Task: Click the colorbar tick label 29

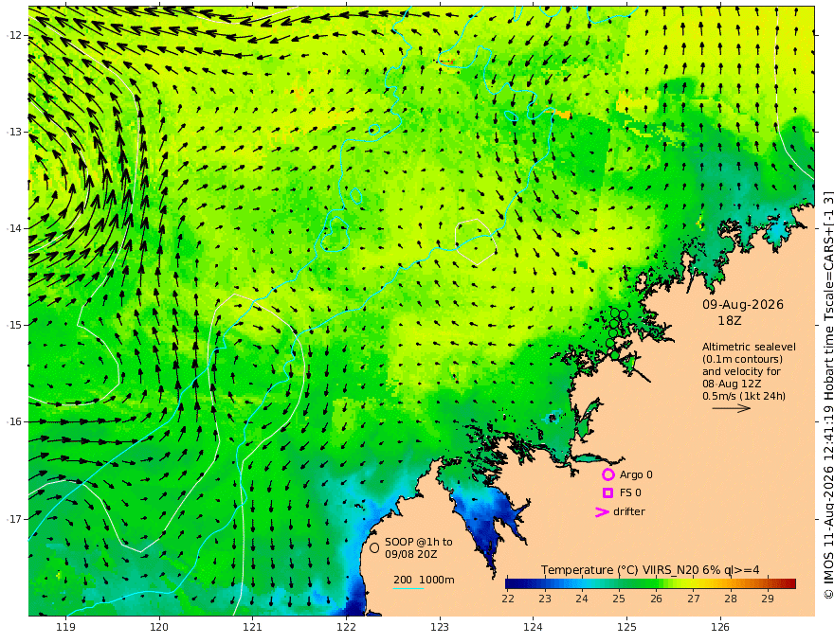Action: [768, 599]
